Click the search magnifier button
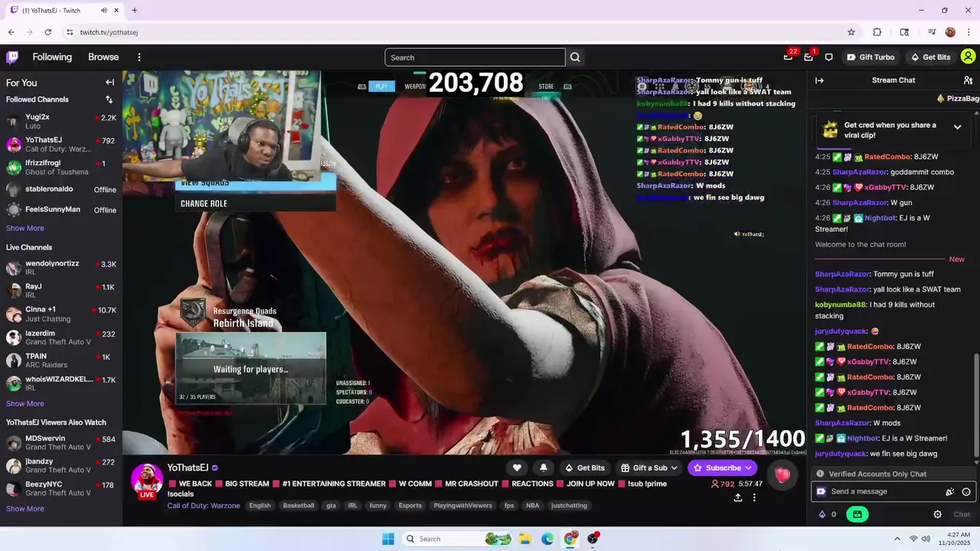 (575, 57)
